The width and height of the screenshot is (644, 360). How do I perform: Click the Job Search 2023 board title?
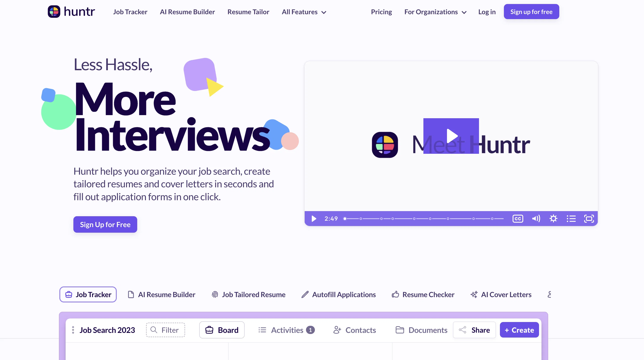[x=107, y=330]
